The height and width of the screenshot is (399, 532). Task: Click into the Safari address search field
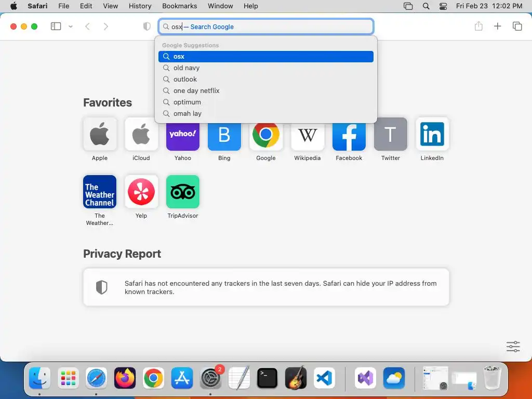pos(266,26)
